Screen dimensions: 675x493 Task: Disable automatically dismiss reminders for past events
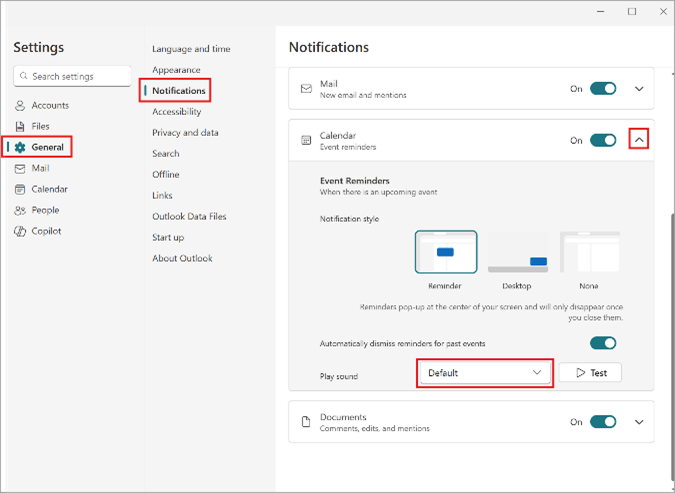pyautogui.click(x=603, y=343)
